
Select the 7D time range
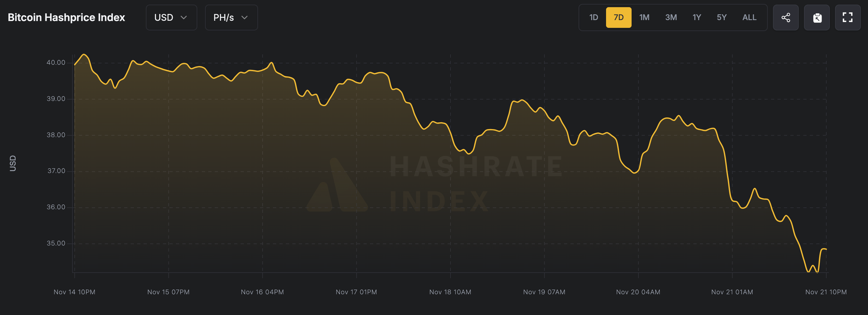pos(618,17)
